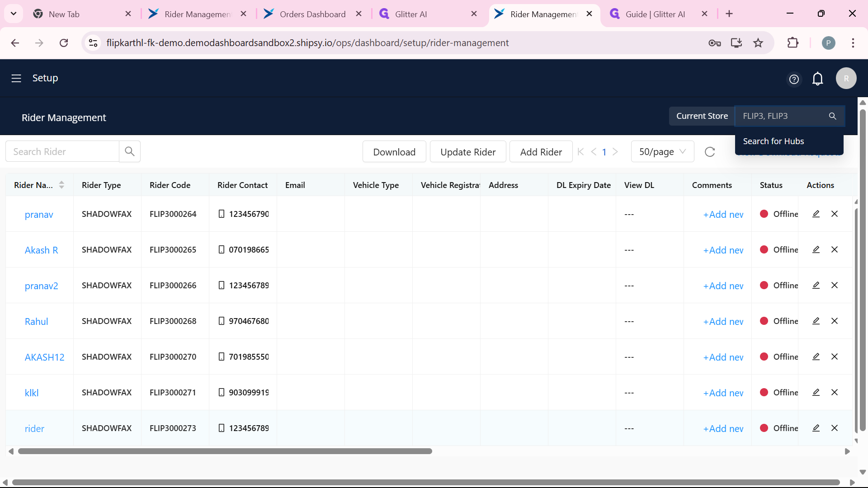Open the hamburger navigation menu
Screen dimensions: 868x488
pos(16,78)
